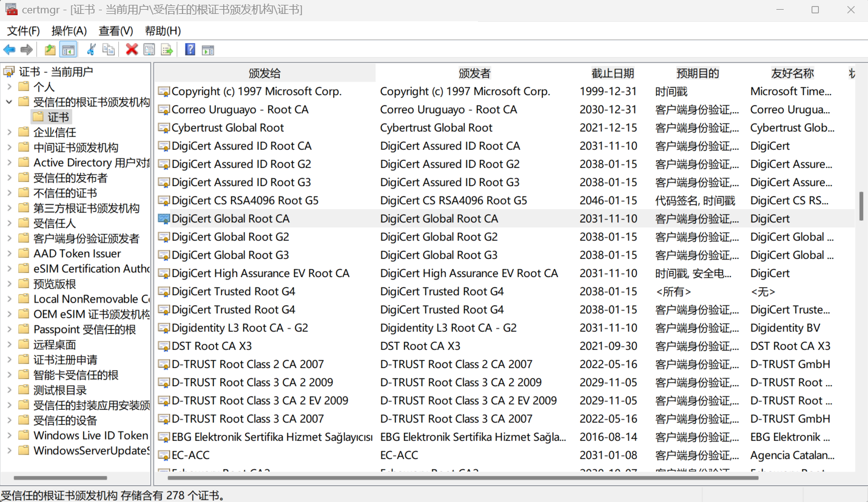Open the 帮助(H) menu
This screenshot has width=868, height=502.
pos(163,31)
